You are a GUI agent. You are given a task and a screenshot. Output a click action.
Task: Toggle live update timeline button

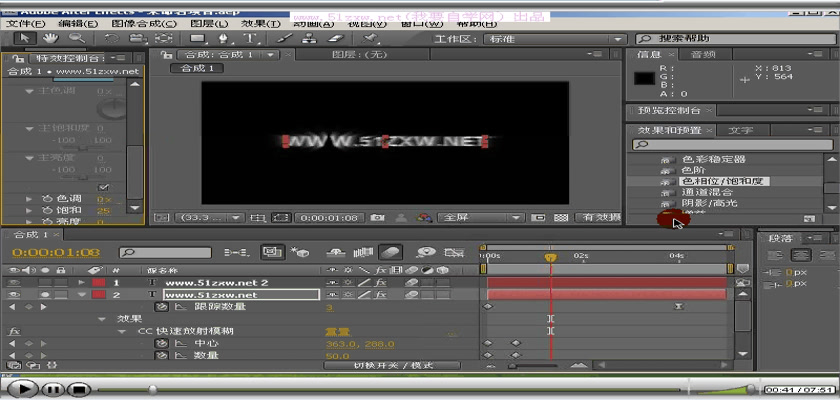[x=273, y=252]
